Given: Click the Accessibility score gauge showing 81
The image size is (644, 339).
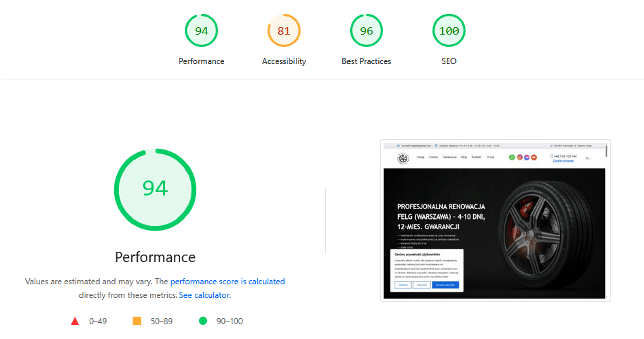Looking at the screenshot, I should (284, 31).
